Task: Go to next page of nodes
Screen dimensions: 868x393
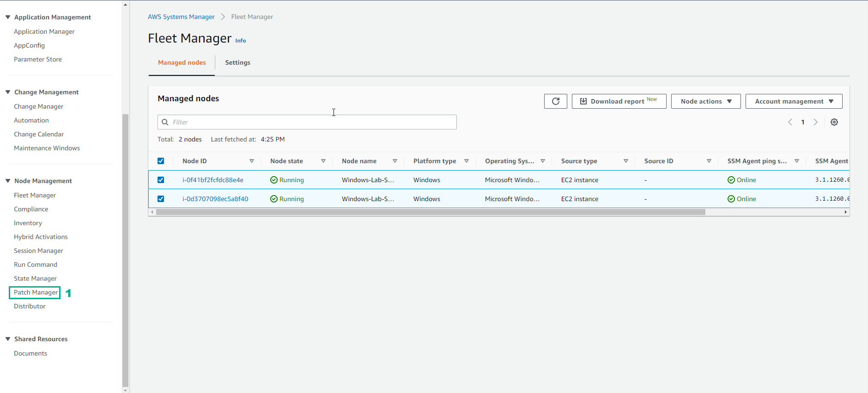Action: click(816, 122)
